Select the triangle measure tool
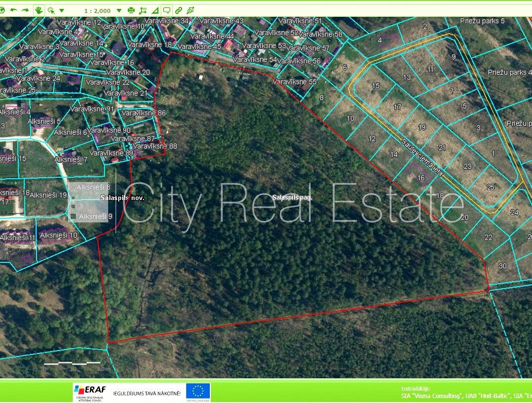532x403 pixels. tap(155, 10)
